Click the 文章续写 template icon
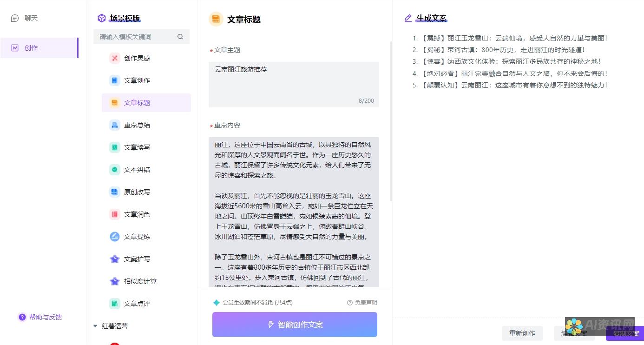 coord(115,147)
